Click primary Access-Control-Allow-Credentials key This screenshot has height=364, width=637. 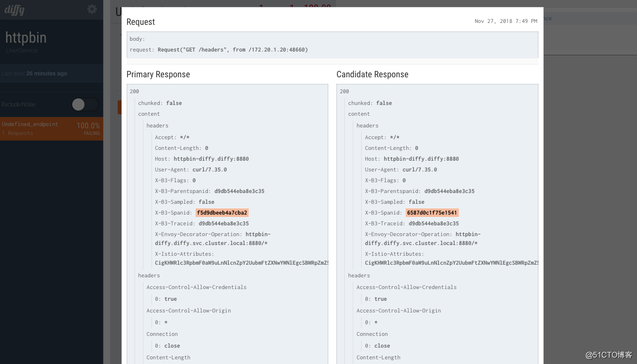pos(197,287)
